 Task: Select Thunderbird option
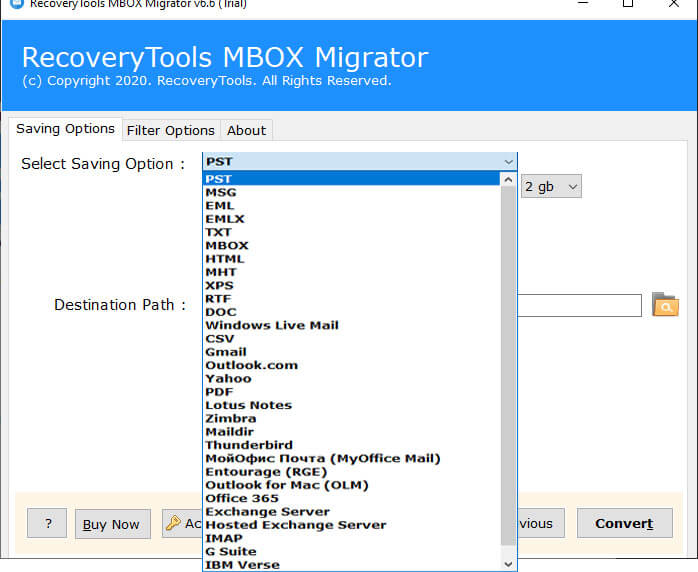click(352, 445)
